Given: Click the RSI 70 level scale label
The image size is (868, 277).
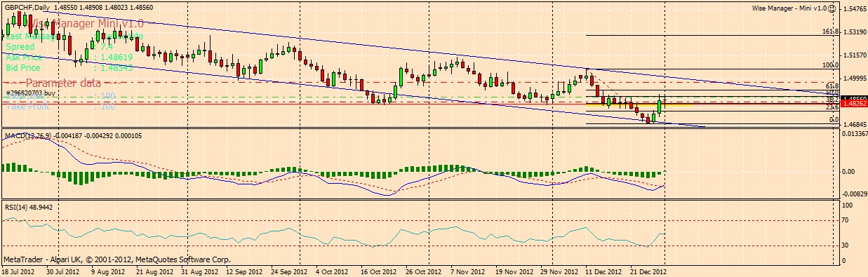Looking at the screenshot, I should (847, 220).
